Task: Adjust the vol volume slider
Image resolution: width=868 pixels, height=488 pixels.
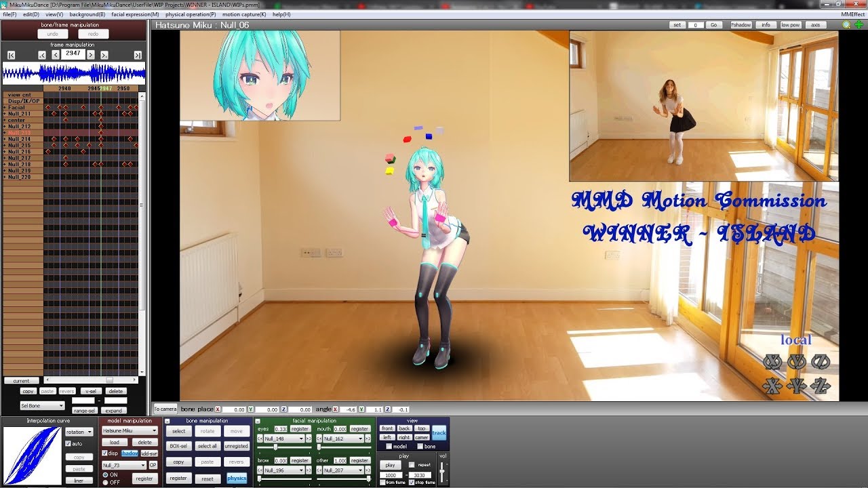Action: click(442, 470)
